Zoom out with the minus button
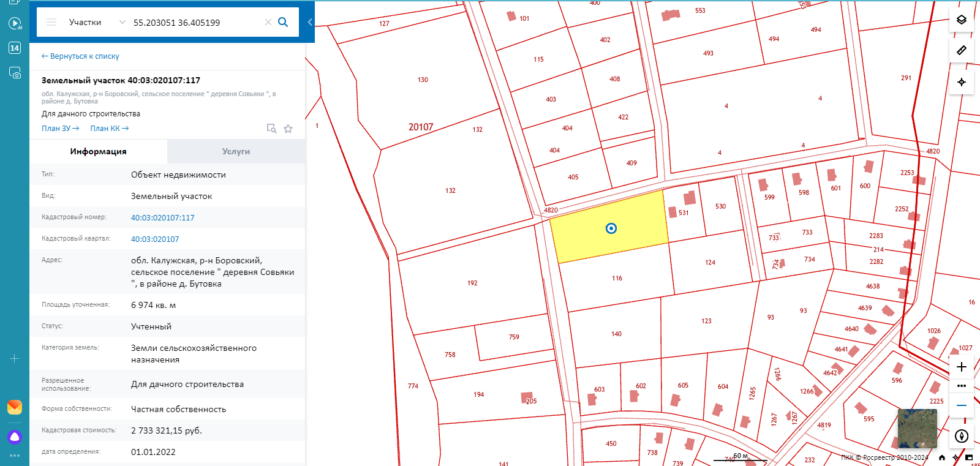This screenshot has width=980, height=466. [962, 405]
